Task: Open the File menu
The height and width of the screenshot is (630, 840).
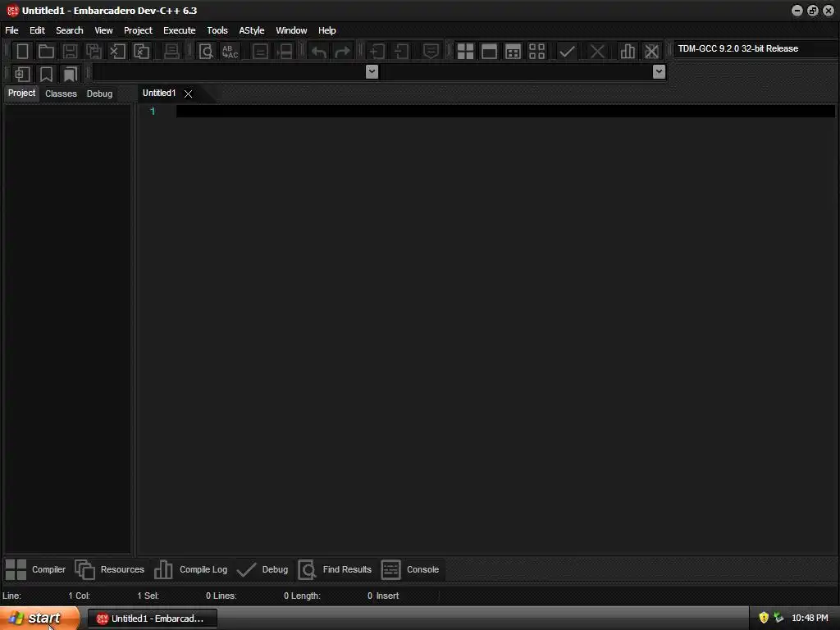Action: (x=11, y=30)
